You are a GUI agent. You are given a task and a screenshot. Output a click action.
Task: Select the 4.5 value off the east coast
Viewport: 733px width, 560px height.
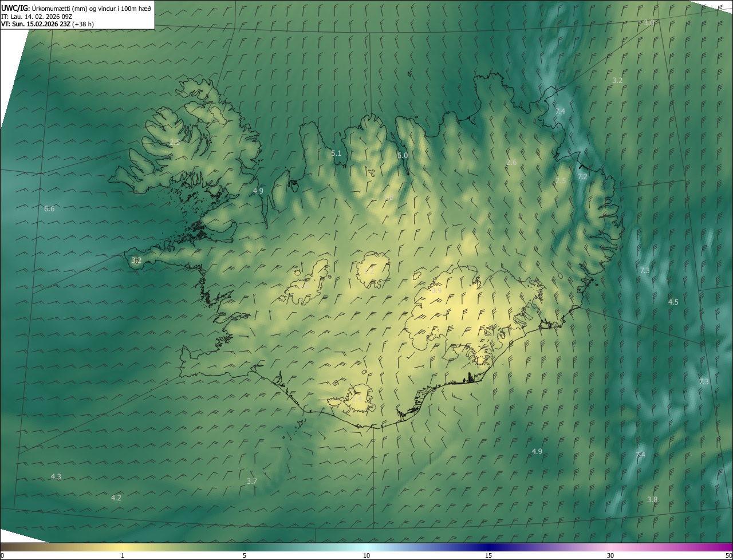point(673,302)
